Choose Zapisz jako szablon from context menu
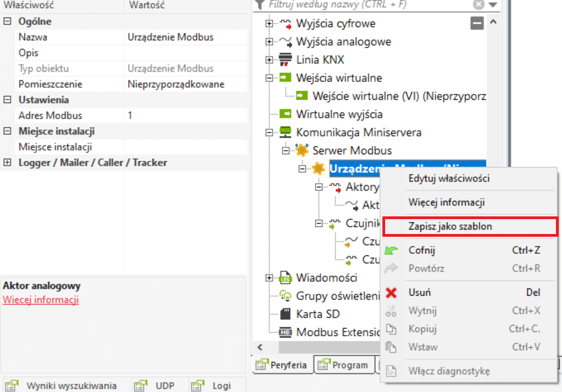Viewport: 562px width, 392px height. 450,226
